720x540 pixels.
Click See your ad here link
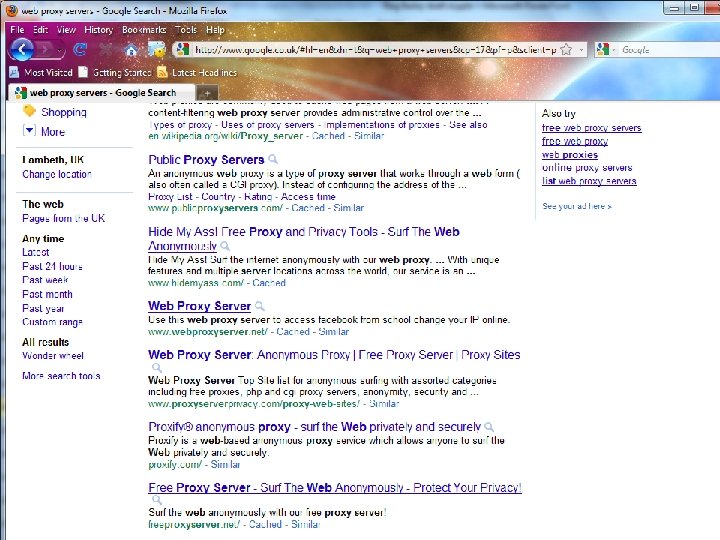[x=577, y=206]
